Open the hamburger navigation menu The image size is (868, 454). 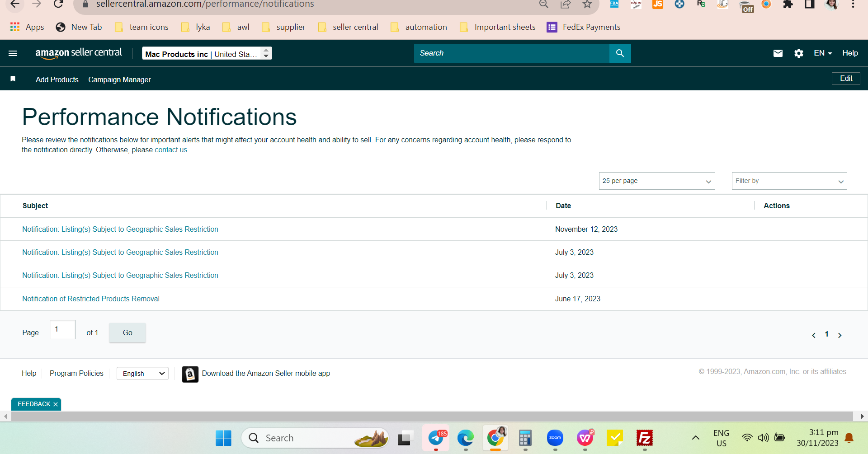[13, 53]
